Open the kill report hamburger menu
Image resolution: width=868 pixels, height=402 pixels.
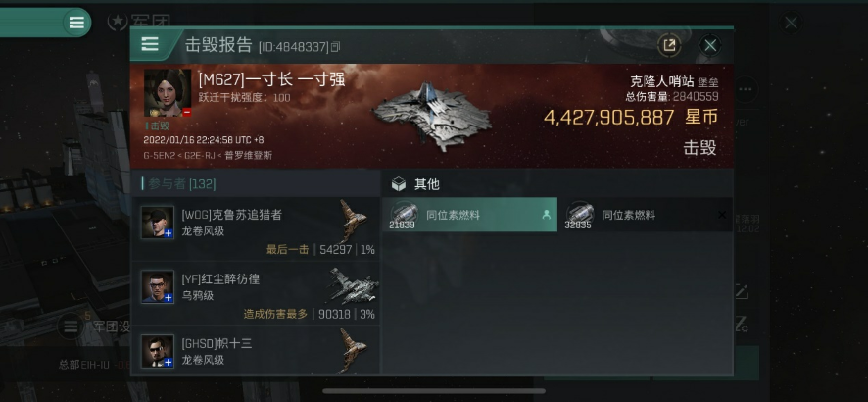(x=150, y=44)
